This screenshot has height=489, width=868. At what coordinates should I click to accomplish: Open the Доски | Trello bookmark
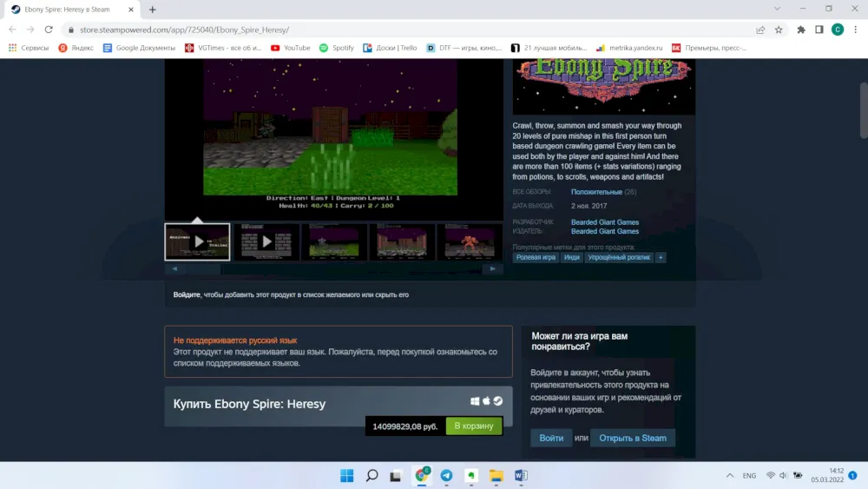390,48
